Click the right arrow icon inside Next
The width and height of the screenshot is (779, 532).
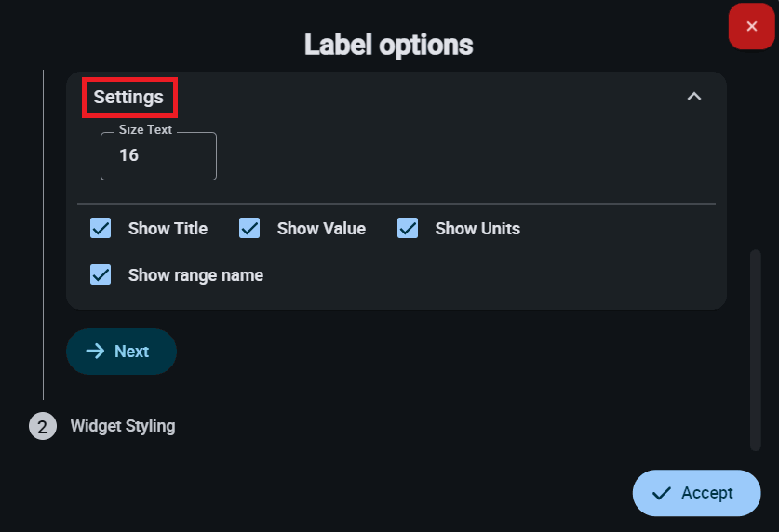pos(95,352)
